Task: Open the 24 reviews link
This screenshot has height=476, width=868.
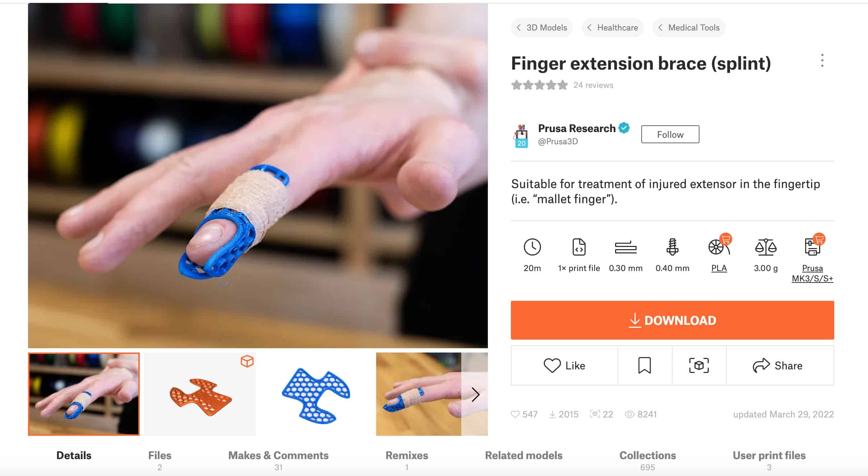Action: 593,85
